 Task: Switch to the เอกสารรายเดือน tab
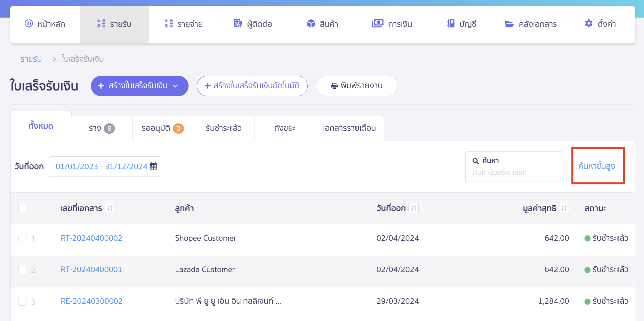click(x=350, y=128)
